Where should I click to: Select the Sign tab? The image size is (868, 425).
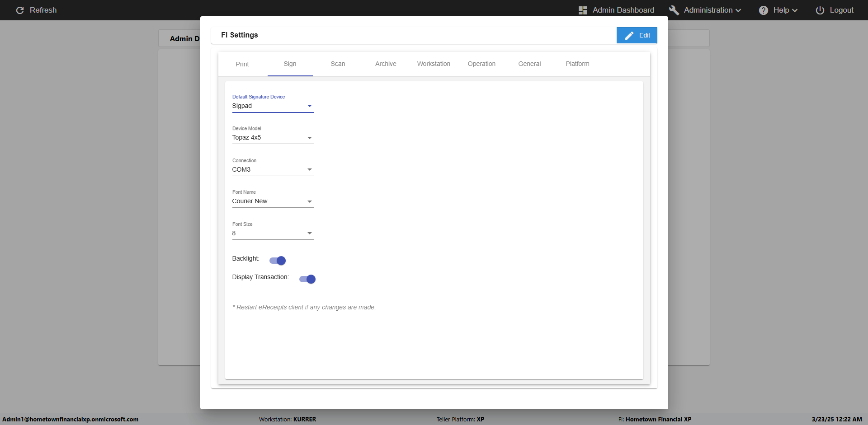coord(290,64)
